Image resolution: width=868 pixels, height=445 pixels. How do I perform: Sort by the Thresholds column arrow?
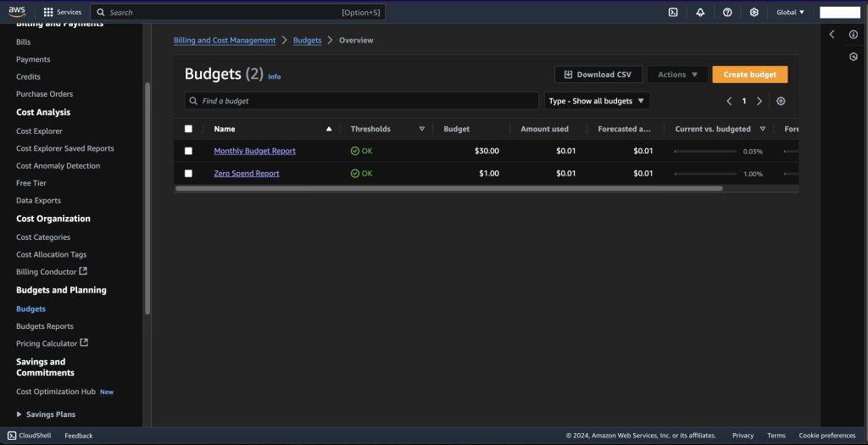422,129
